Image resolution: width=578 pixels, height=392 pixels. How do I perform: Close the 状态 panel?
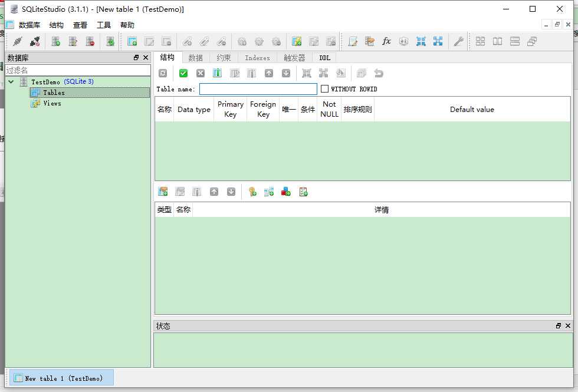567,325
